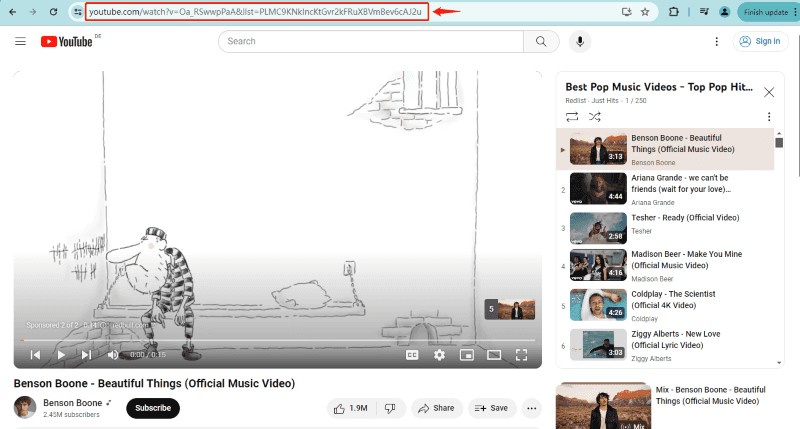Open the video player settings gear
This screenshot has width=800, height=429.
[x=439, y=354]
